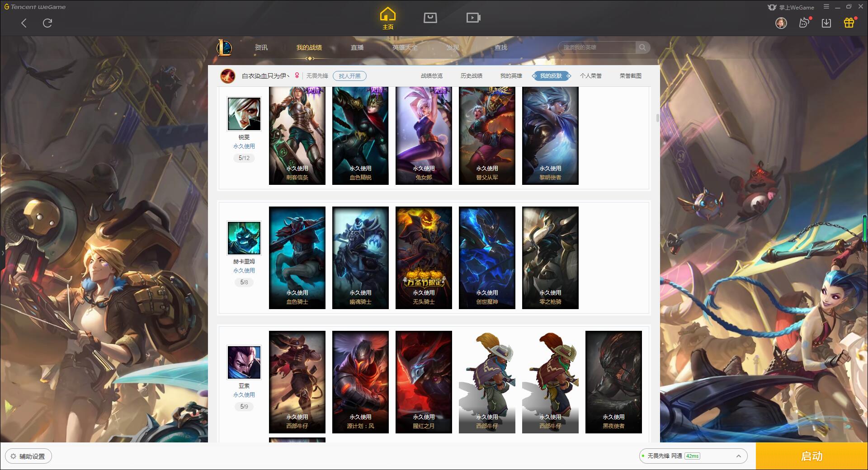Open the 我的英雄 sub-tab
Screen dimensions: 868x470
point(511,76)
